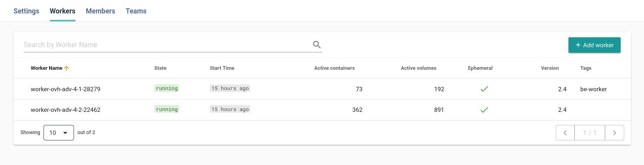Open worker-ovh-adv-4-1-28279 row
The width and height of the screenshot is (644, 165).
coord(66,89)
